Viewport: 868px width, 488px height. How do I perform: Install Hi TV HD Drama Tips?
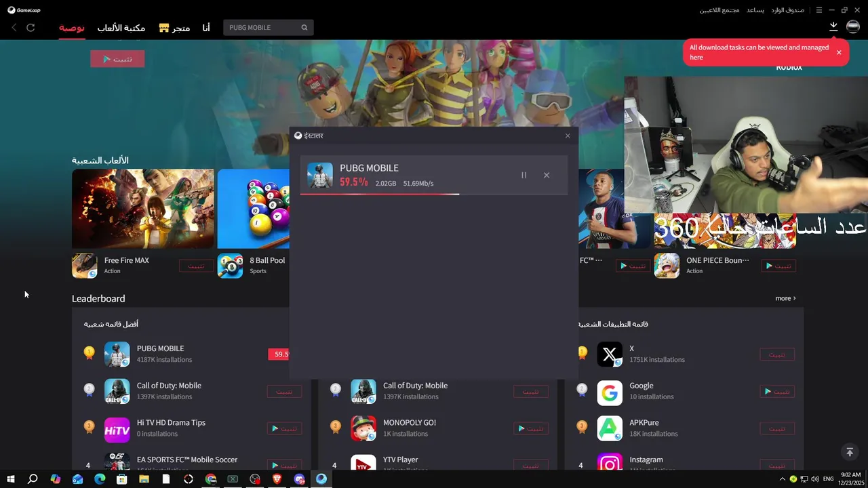point(284,429)
